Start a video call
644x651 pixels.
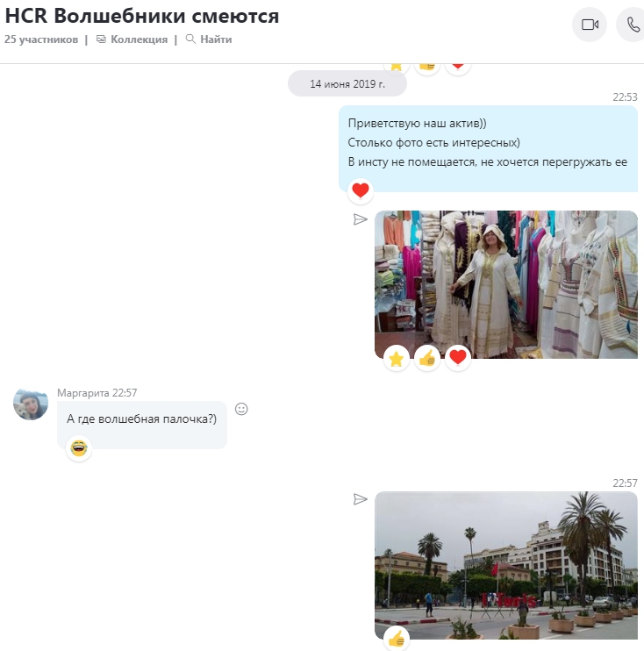[590, 25]
